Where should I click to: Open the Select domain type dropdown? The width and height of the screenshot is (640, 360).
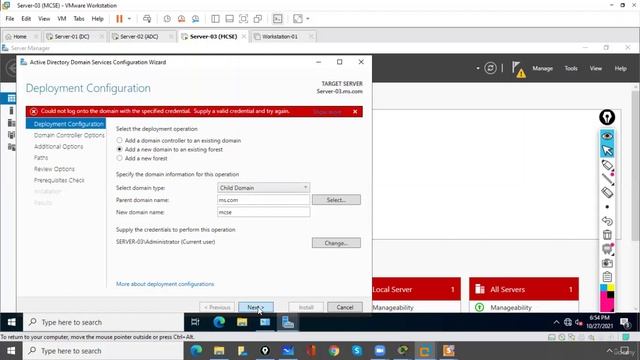(263, 188)
